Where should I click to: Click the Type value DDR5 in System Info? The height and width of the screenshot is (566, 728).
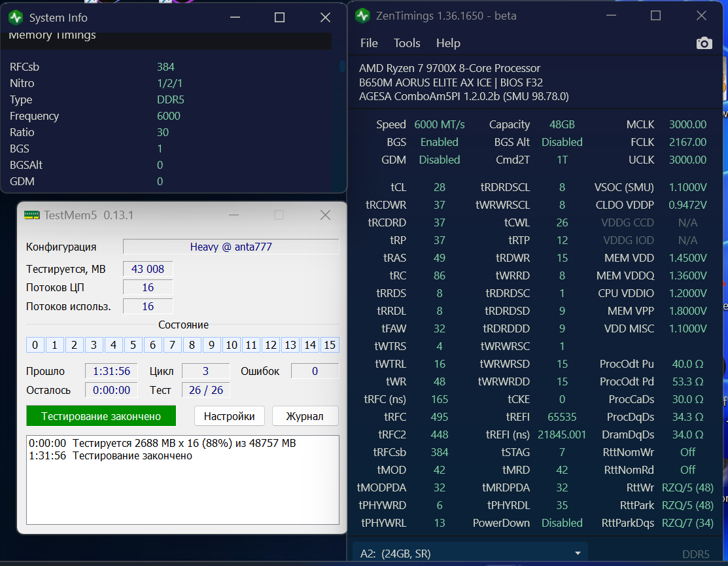[x=171, y=99]
